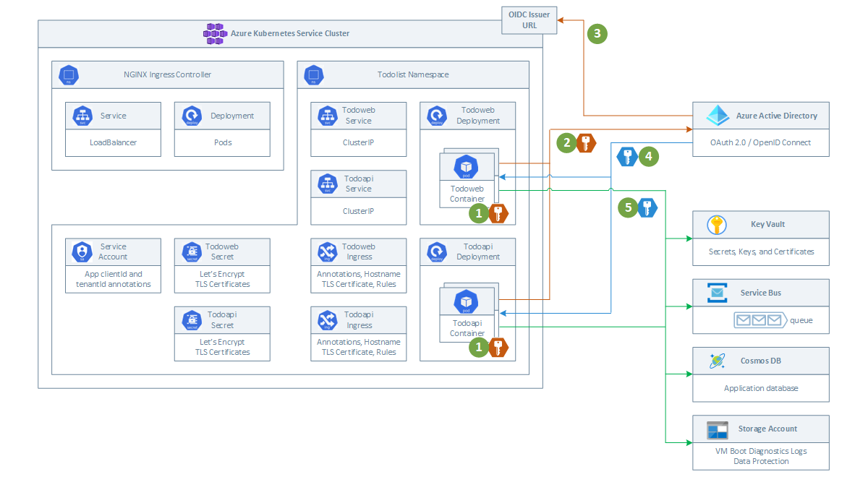868x477 pixels.
Task: Click the "Todolist Namespace" heading
Action: [413, 74]
